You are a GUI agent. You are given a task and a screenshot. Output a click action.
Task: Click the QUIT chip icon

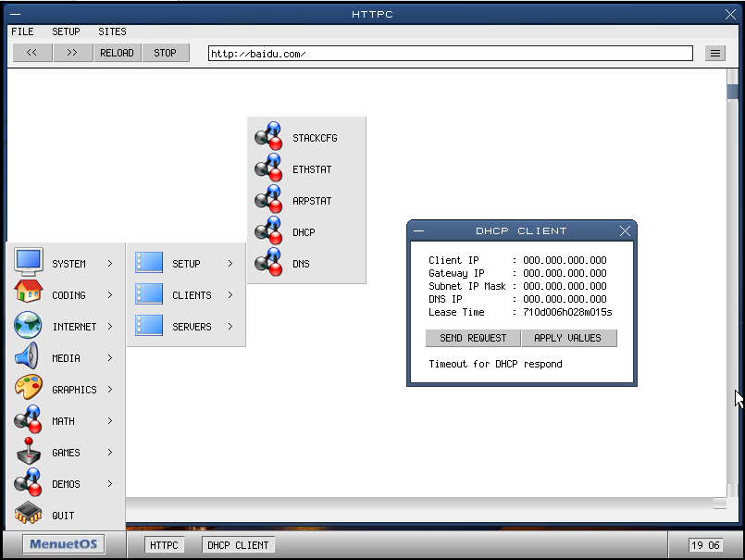(29, 515)
